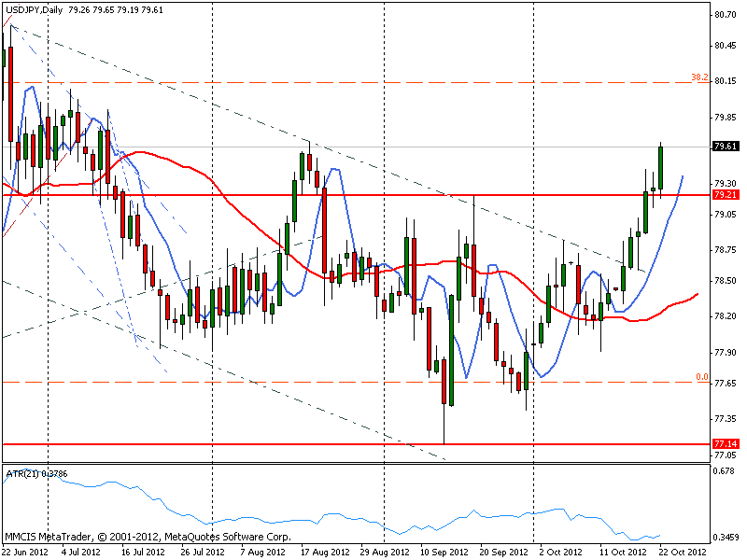Click the 80.70 price scale value
The height and width of the screenshot is (560, 747).
[726, 15]
